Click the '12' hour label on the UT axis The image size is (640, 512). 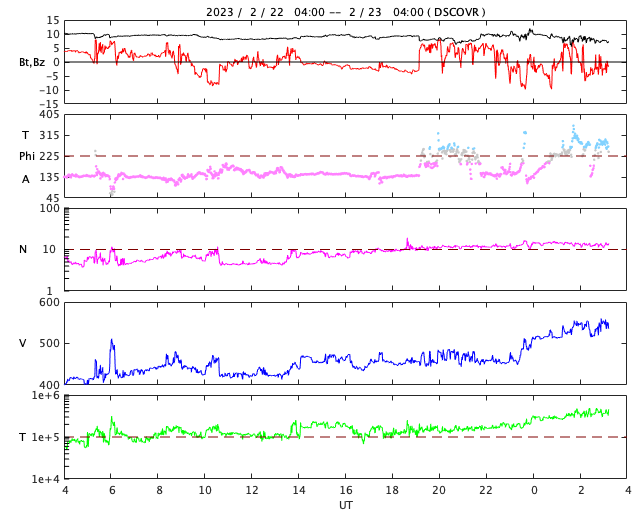tap(252, 490)
